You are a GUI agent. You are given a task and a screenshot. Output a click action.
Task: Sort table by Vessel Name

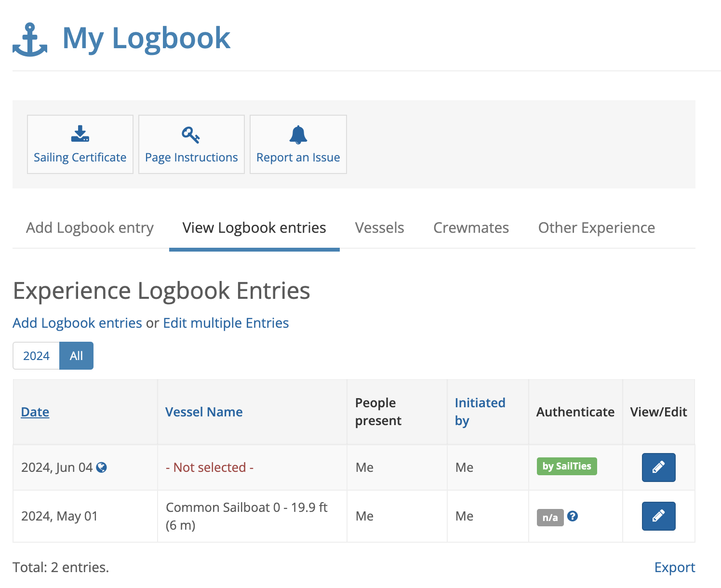click(x=204, y=412)
